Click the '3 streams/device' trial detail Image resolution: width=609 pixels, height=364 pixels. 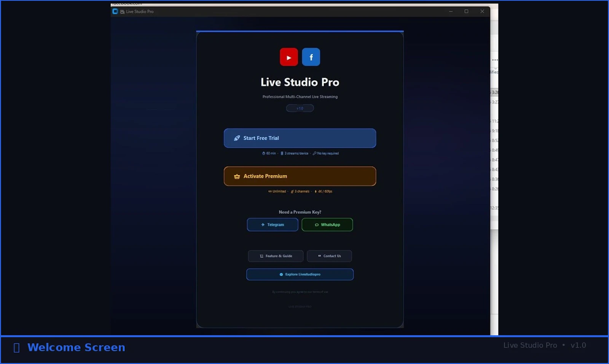pyautogui.click(x=295, y=153)
